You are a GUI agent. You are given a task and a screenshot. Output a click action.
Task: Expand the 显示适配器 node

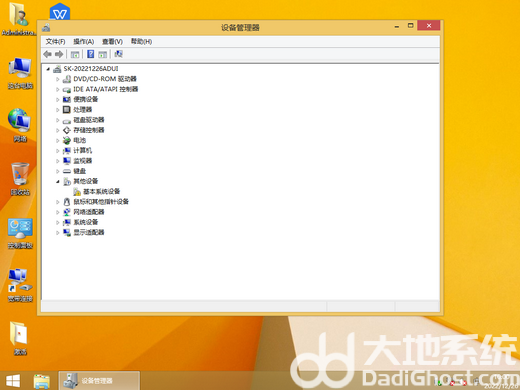(58, 233)
